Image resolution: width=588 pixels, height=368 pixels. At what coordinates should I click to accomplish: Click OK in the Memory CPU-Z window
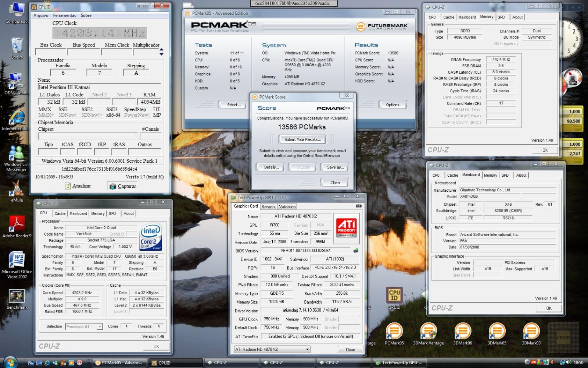pyautogui.click(x=545, y=150)
